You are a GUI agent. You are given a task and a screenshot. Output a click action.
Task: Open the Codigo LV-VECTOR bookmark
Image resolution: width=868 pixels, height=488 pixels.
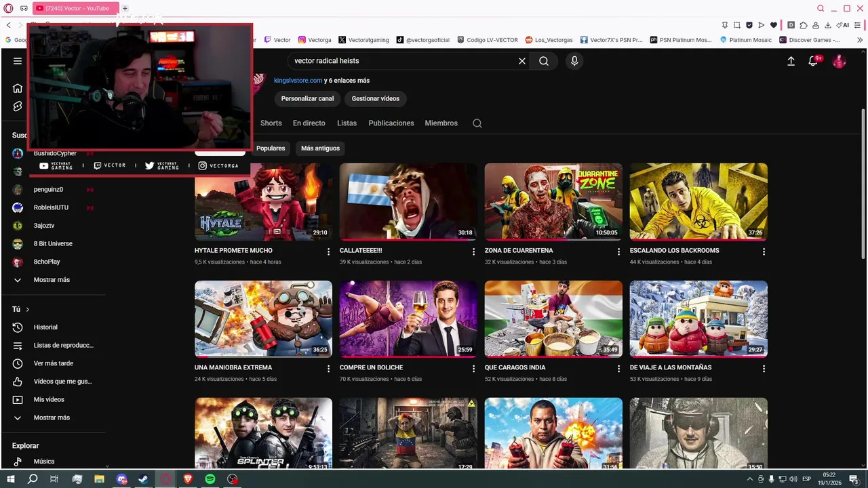(x=488, y=40)
